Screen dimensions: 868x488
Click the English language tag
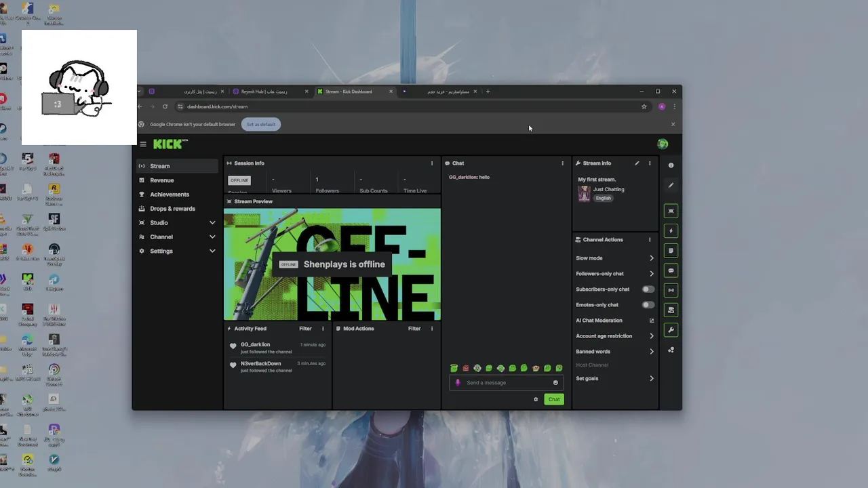pyautogui.click(x=603, y=199)
